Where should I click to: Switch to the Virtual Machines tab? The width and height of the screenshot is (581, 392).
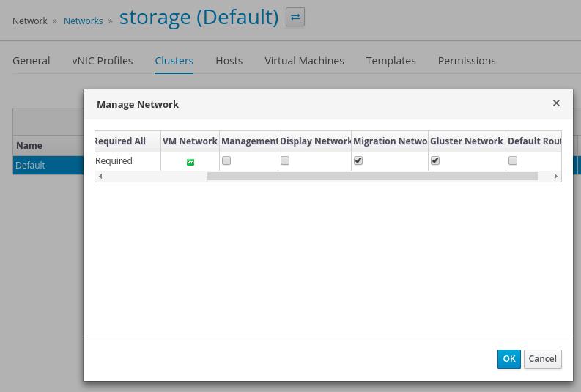tap(304, 61)
